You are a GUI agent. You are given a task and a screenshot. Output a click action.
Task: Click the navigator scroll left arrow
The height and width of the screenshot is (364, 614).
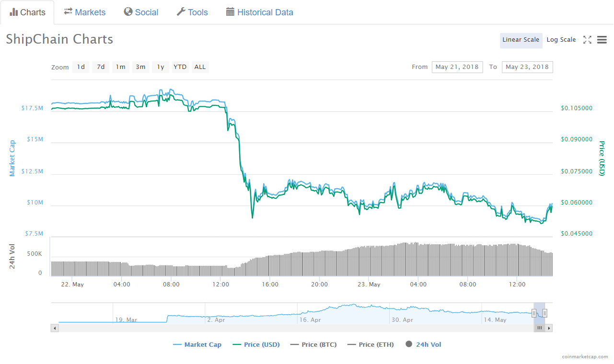(55, 328)
